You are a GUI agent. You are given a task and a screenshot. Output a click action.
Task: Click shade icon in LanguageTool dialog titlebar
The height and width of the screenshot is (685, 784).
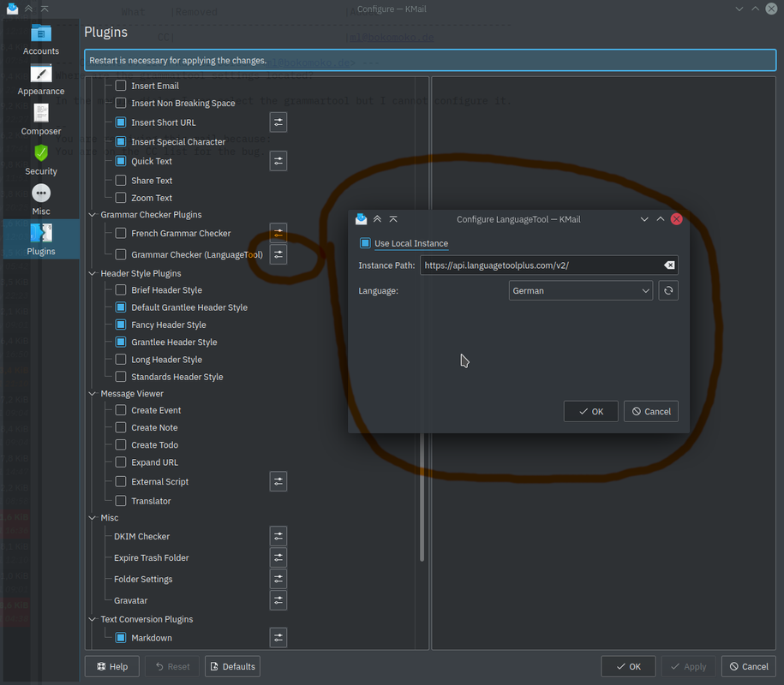pyautogui.click(x=393, y=219)
